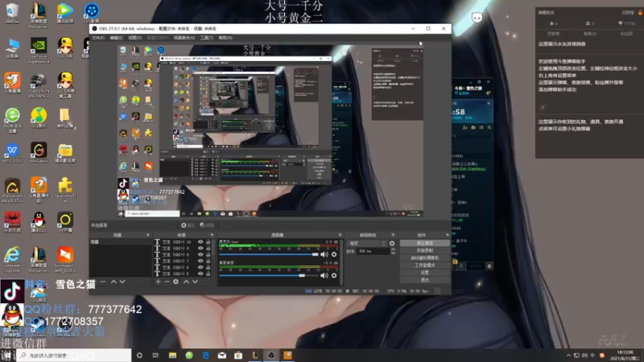644x362 pixels.
Task: Toggle visibility of 文本 (GDI+) 9 source
Action: click(200, 249)
